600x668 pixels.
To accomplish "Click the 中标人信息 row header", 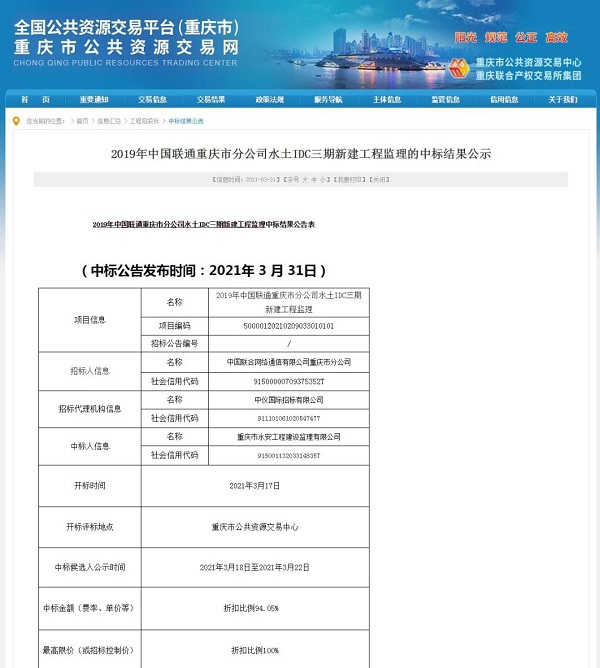I will tap(89, 446).
